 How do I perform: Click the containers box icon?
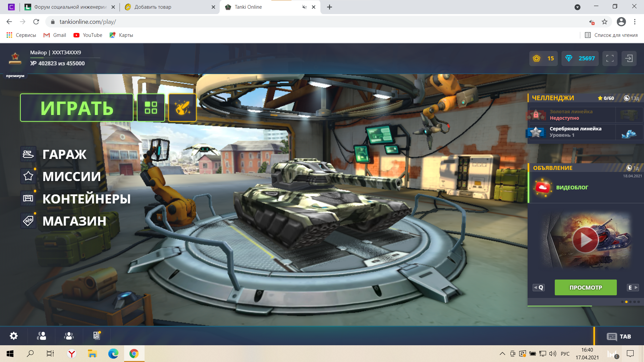[28, 198]
